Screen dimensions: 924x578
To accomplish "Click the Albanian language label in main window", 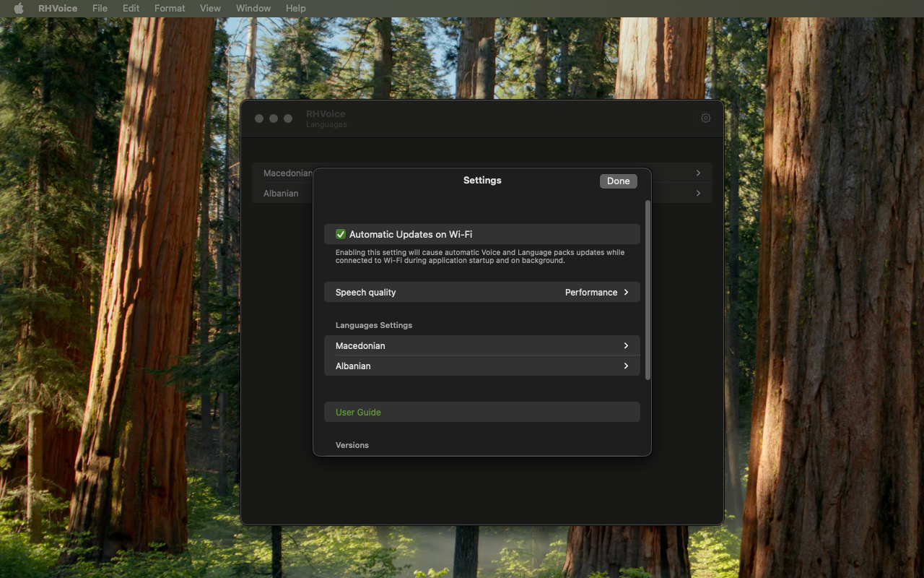I will coord(281,193).
